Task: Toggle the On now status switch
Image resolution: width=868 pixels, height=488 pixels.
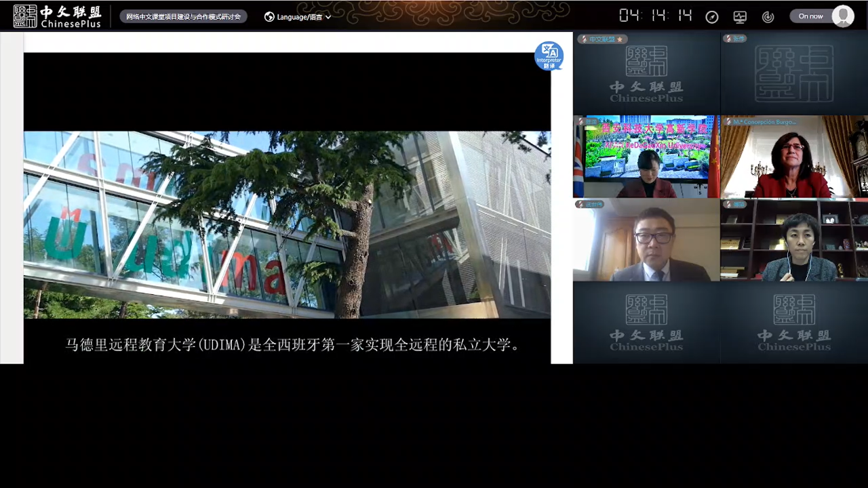Action: (811, 16)
